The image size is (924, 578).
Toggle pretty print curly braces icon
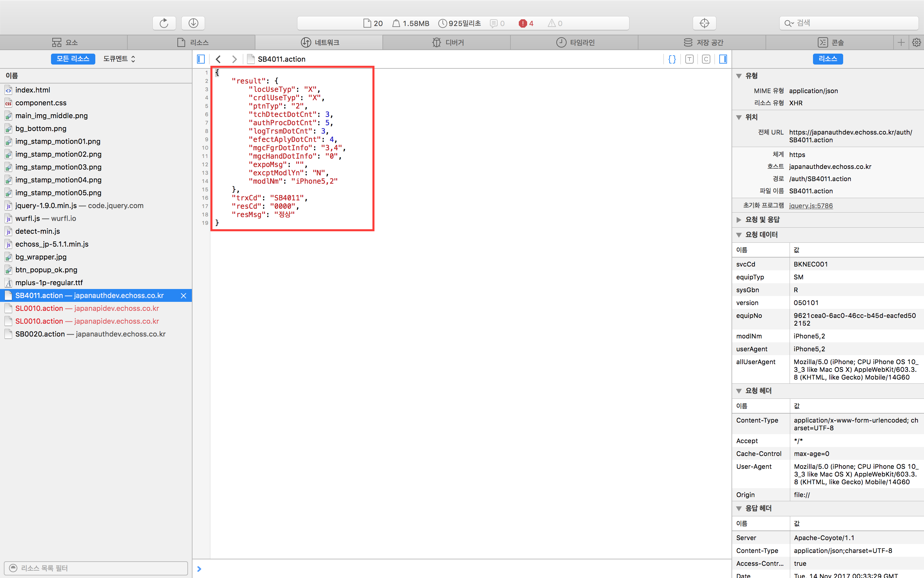[672, 59]
